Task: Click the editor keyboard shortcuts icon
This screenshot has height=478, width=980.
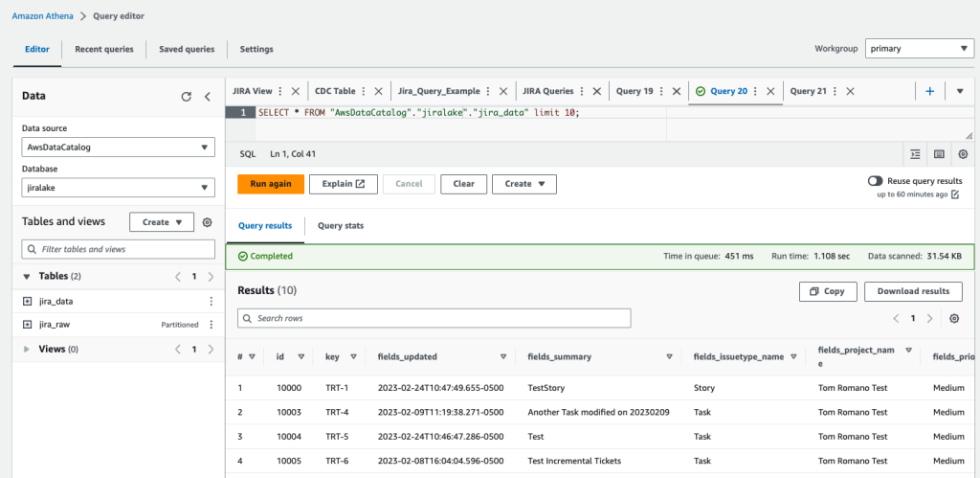Action: [x=939, y=154]
